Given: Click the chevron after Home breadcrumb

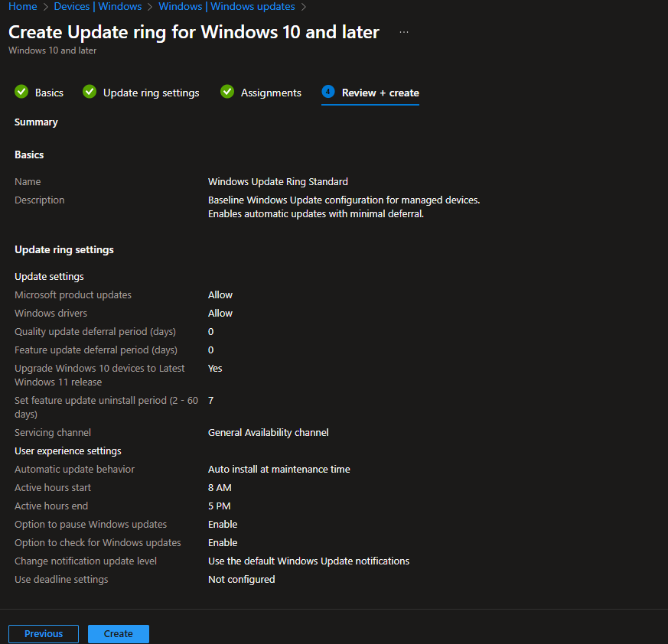Looking at the screenshot, I should 46,7.
